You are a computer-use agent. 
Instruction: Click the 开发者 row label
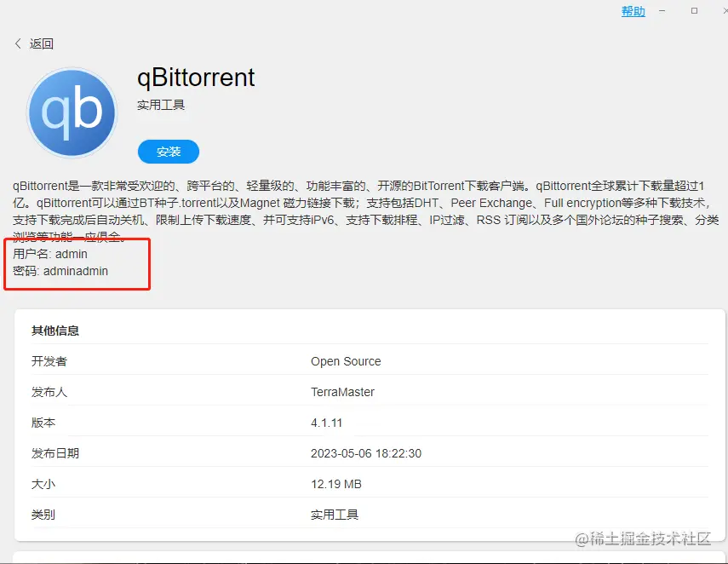point(49,361)
